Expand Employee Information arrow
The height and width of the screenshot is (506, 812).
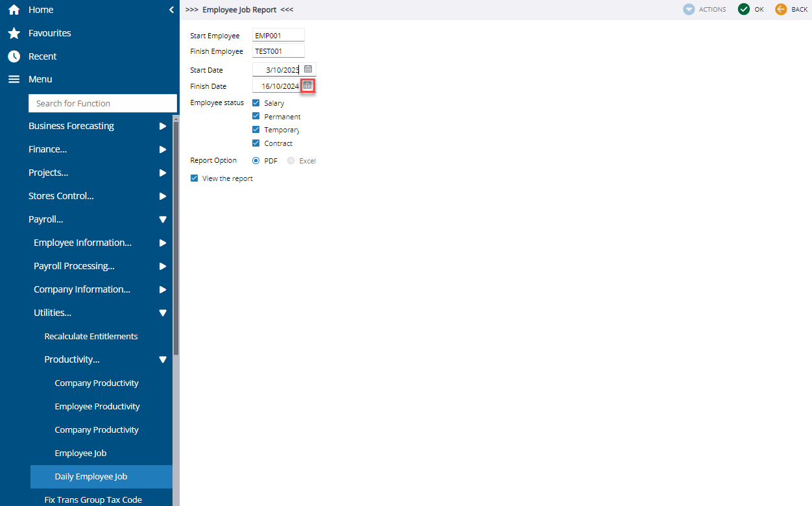tap(163, 243)
